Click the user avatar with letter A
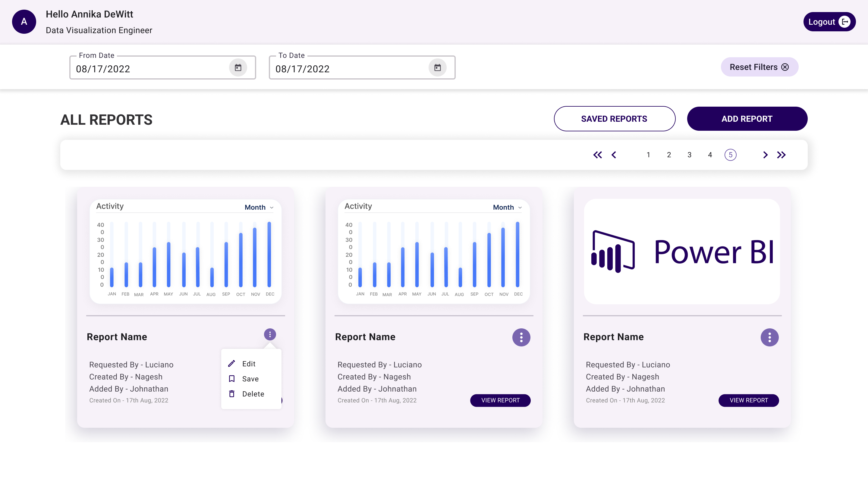 (x=24, y=22)
